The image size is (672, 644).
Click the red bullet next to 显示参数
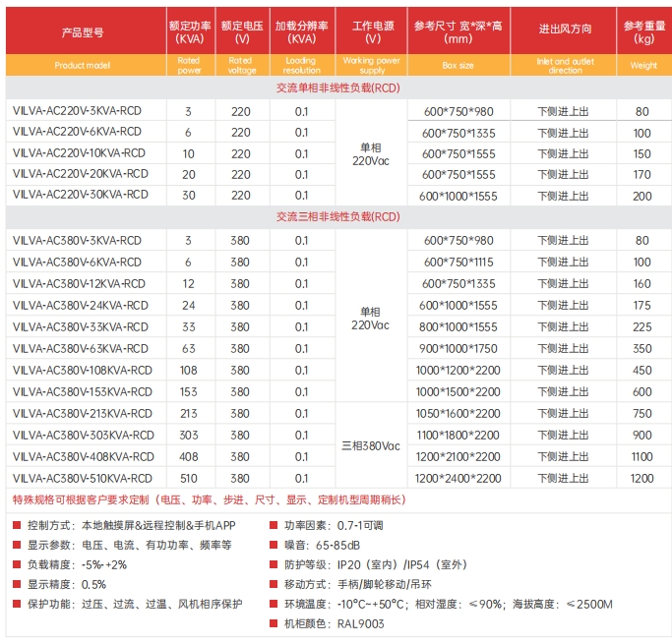pyautogui.click(x=16, y=545)
